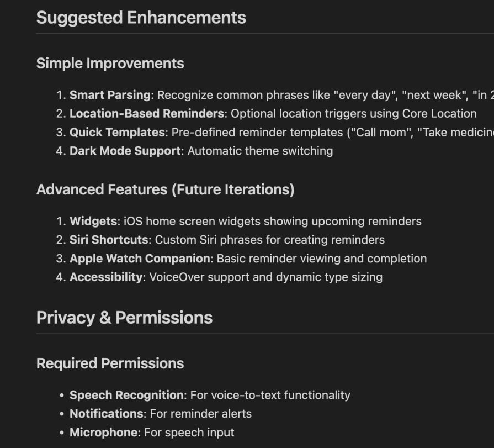Click the Suggested Enhancements heading
The width and height of the screenshot is (494, 448).
(x=141, y=18)
